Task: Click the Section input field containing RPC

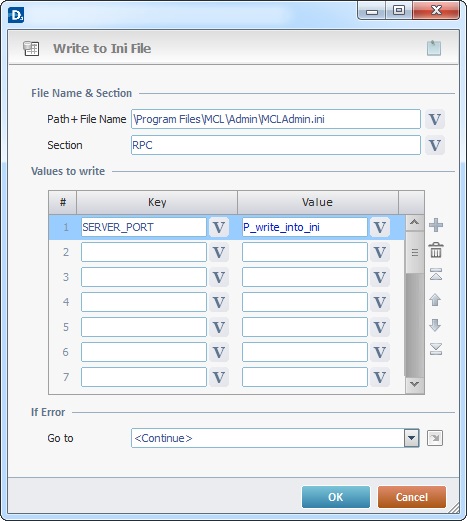Action: 276,145
